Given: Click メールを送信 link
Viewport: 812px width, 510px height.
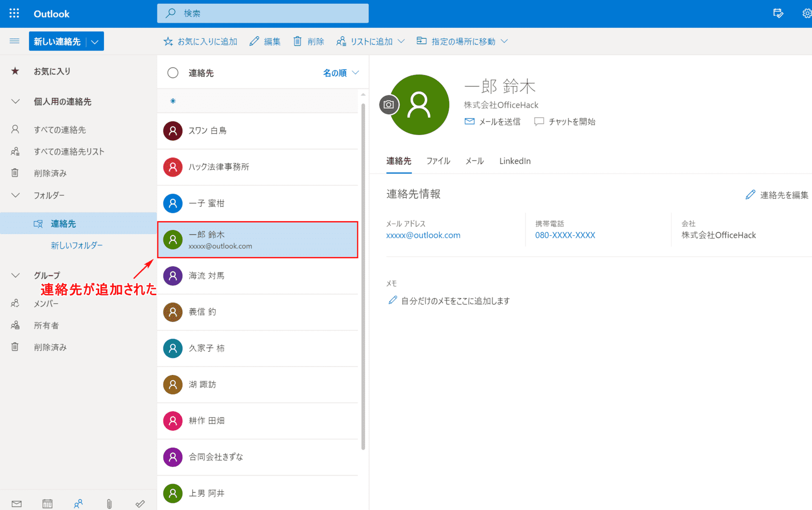Looking at the screenshot, I should click(x=493, y=122).
